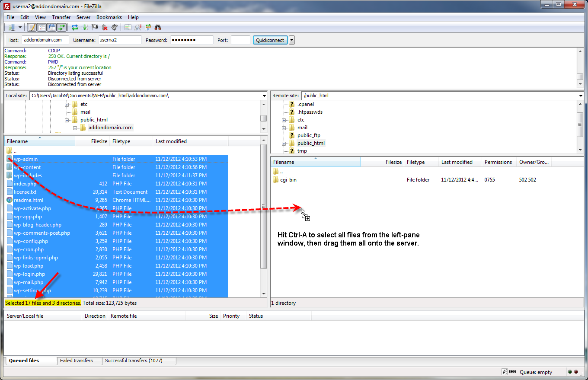Click the Username input field
The width and height of the screenshot is (588, 380).
[120, 40]
